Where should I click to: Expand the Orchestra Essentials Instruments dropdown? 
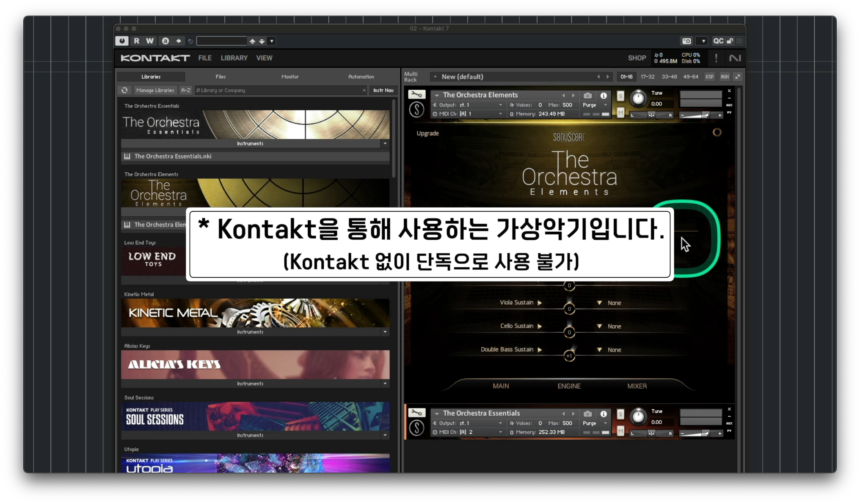(x=385, y=144)
